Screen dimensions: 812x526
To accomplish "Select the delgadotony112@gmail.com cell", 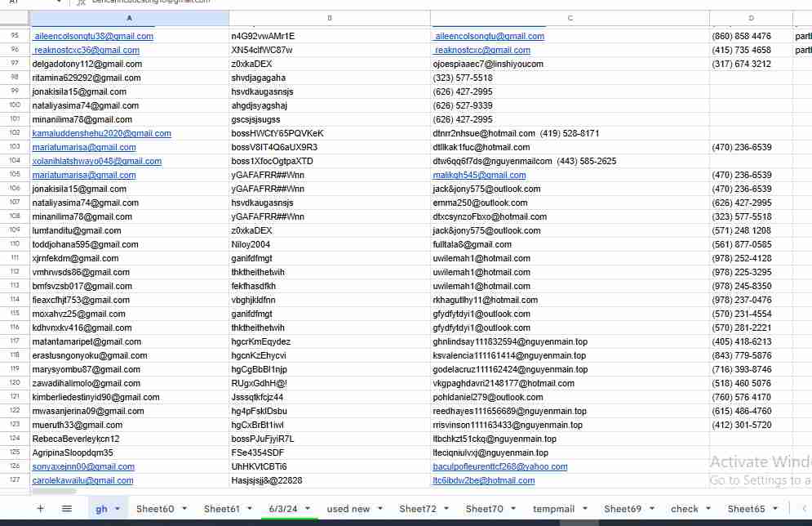I will tap(129, 65).
